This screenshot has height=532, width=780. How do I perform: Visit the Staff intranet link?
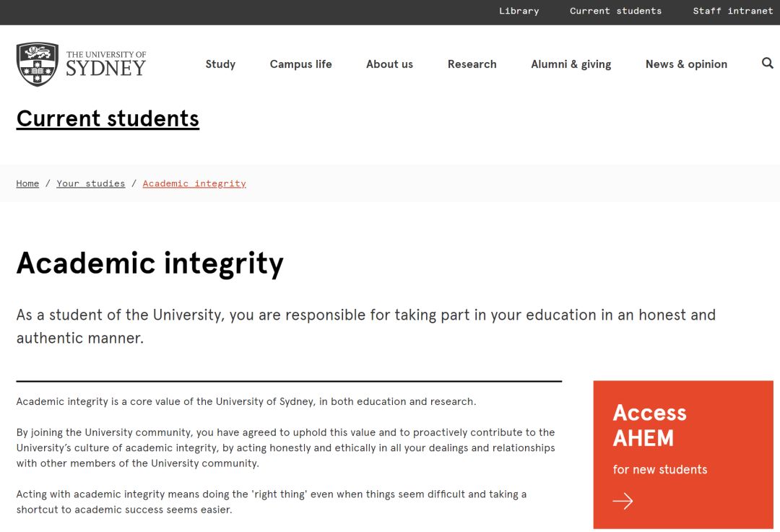(x=732, y=11)
